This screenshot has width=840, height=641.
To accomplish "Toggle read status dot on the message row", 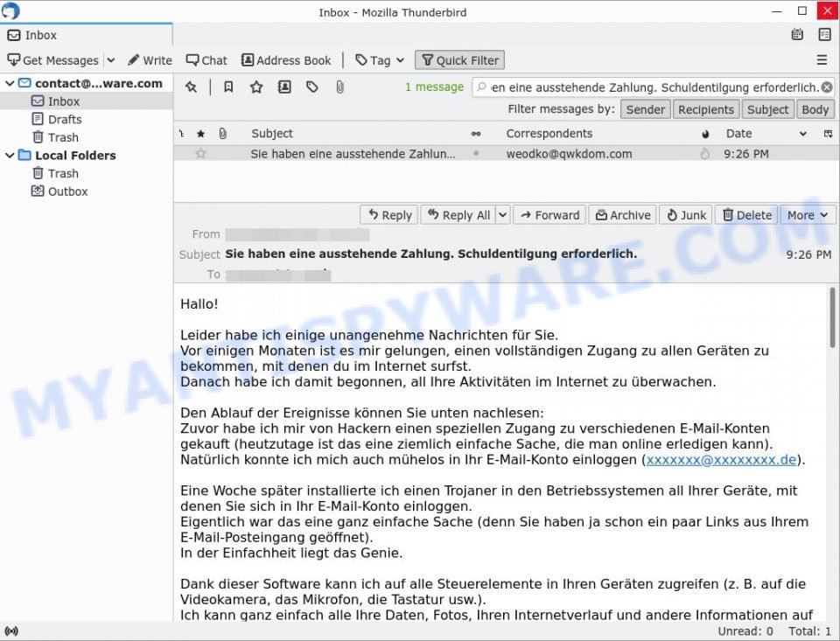I will pos(476,154).
